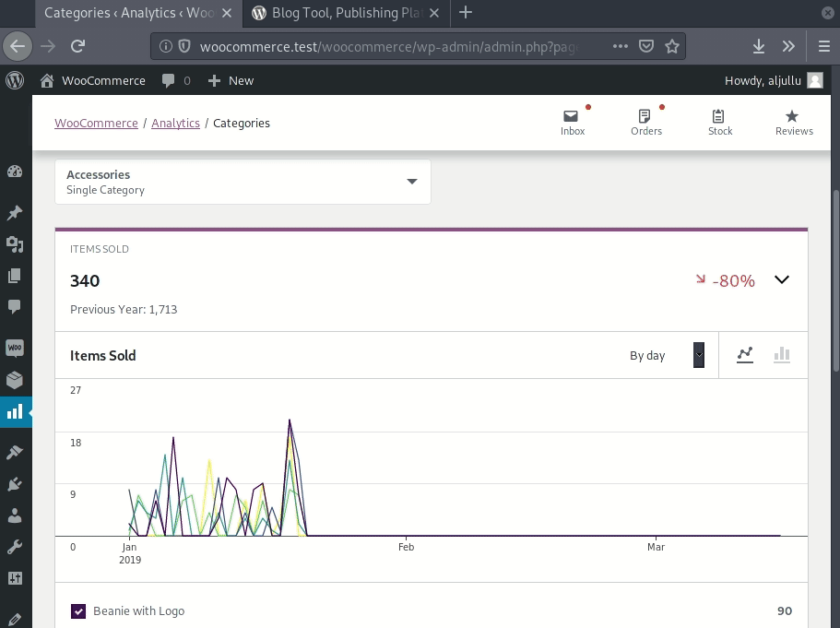Uncheck Beanie with Logo legend item
The height and width of the screenshot is (628, 840).
78,610
